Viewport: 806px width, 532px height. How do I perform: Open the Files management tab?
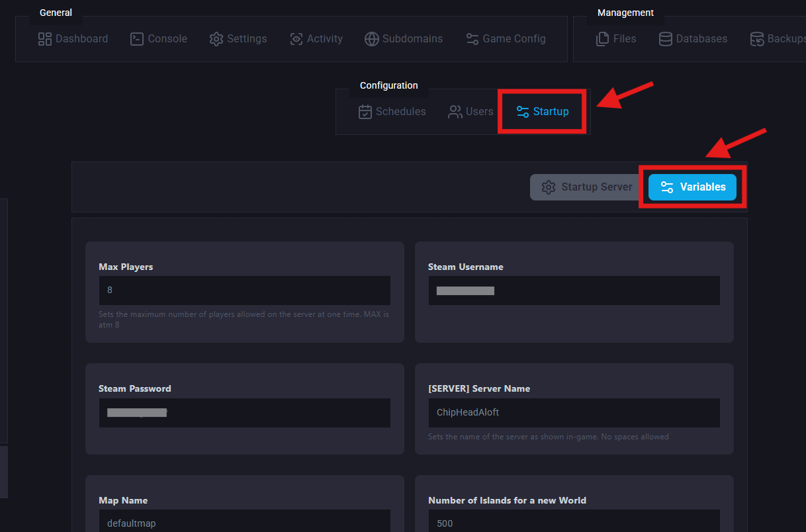click(616, 39)
